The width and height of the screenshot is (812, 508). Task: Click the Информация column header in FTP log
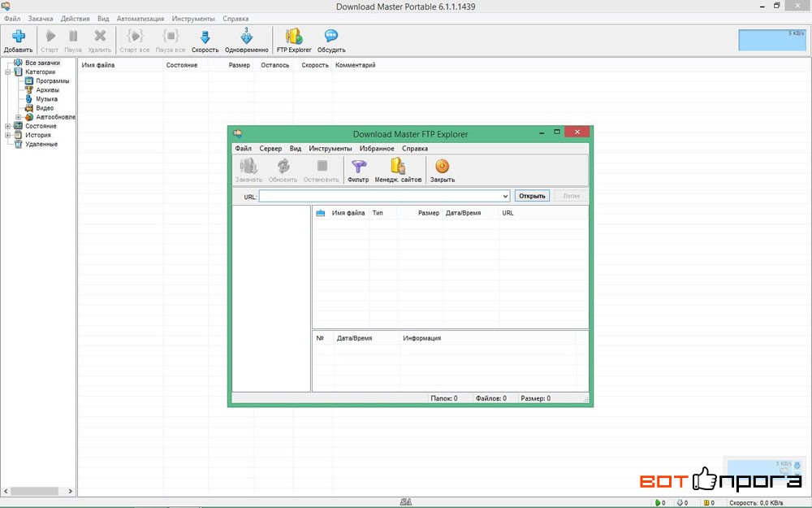pyautogui.click(x=422, y=338)
